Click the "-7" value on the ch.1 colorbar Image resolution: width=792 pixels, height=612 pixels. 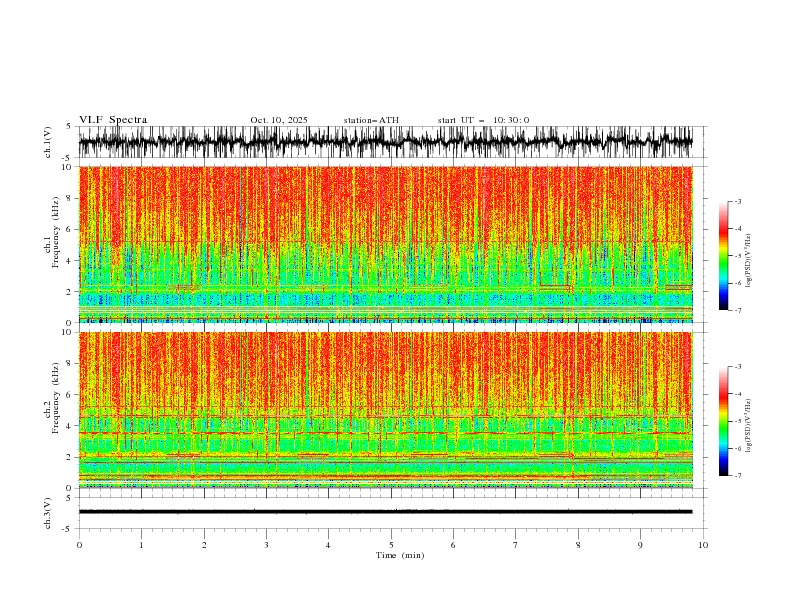pyautogui.click(x=738, y=310)
